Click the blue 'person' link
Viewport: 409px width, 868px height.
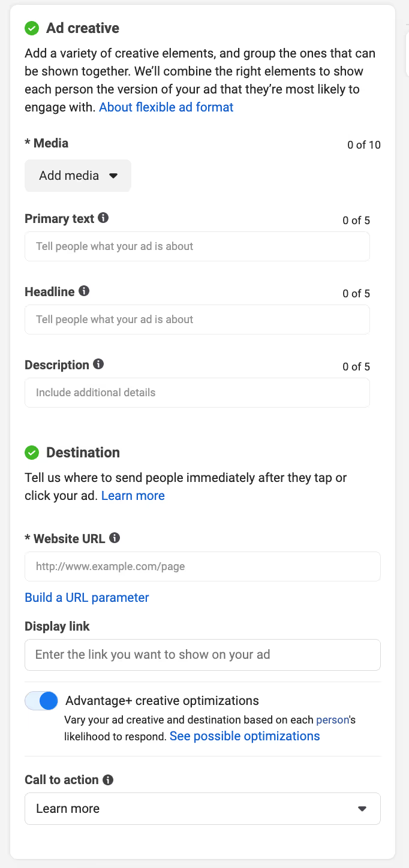(332, 720)
